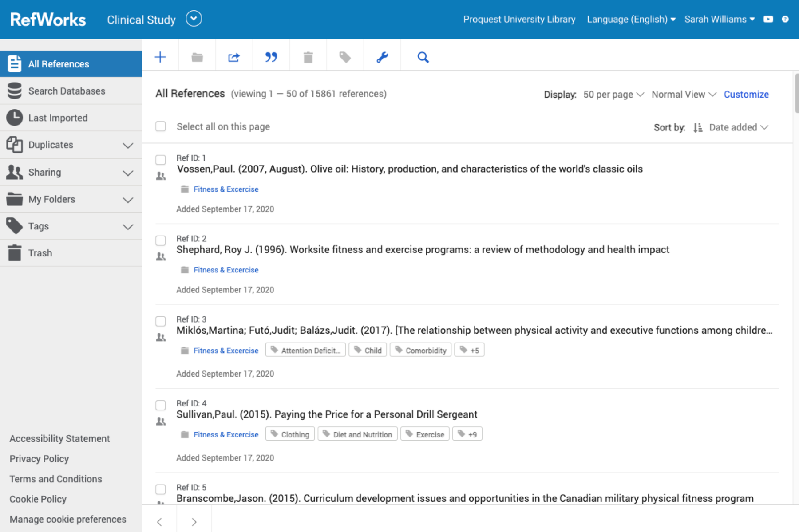Open the Vossen, Paul olive oil reference
799x532 pixels.
tap(409, 169)
